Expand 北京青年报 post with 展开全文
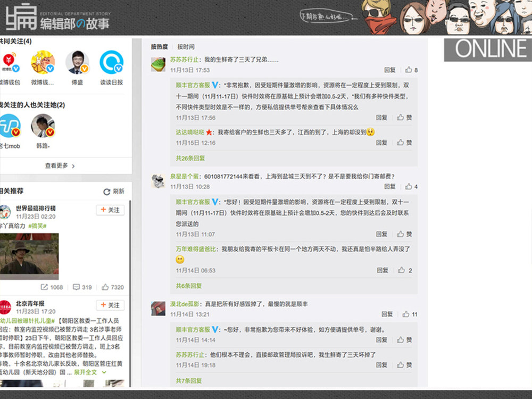532x399 pixels. pos(90,372)
